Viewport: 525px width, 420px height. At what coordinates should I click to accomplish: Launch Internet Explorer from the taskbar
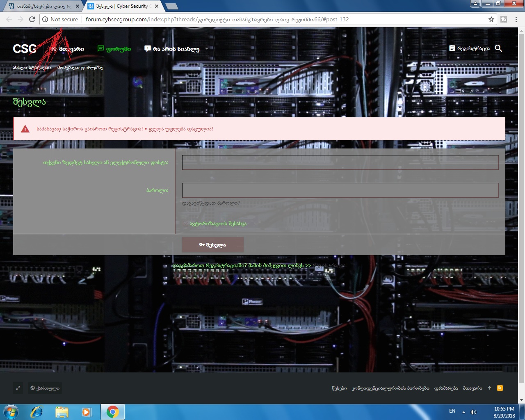pos(37,412)
